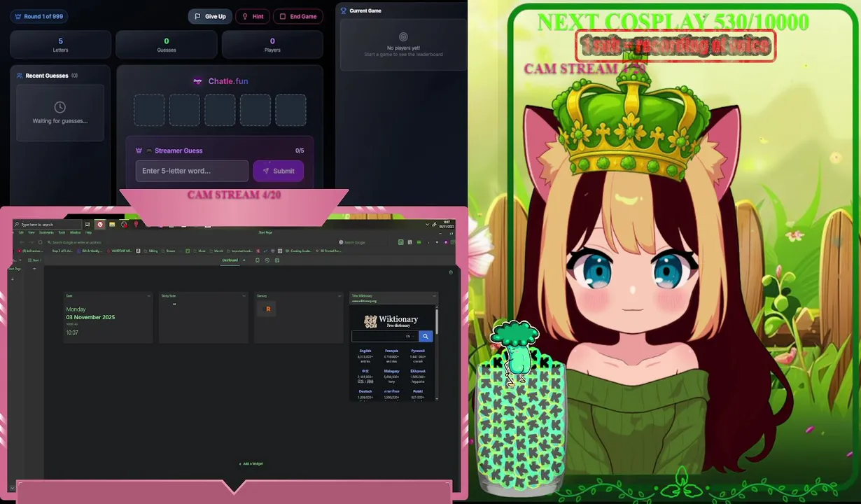Request a Hint in Chatle
This screenshot has height=504, width=861.
pos(253,16)
